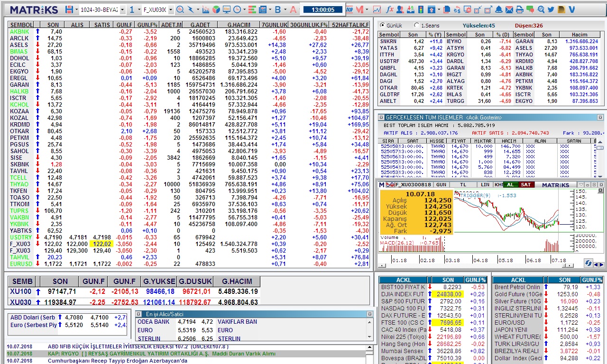Click chart scroll-right blue arrow
The width and height of the screenshot is (607, 364).
click(x=602, y=264)
